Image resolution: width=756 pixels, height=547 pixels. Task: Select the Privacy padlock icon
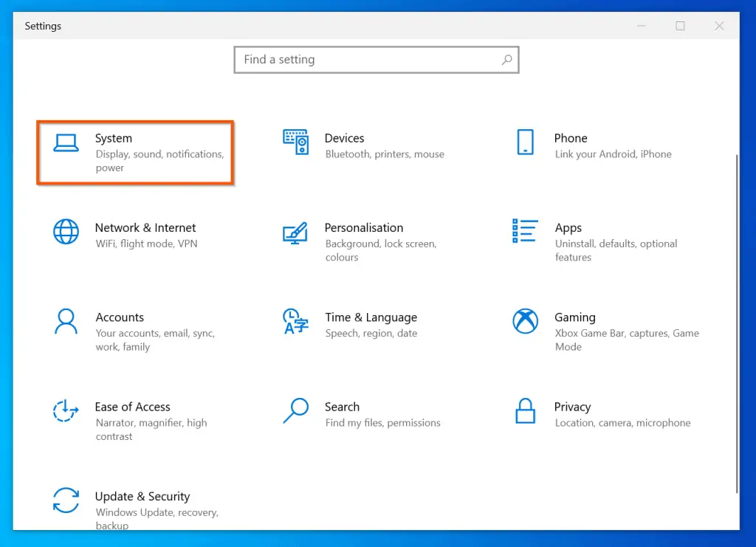coord(525,410)
